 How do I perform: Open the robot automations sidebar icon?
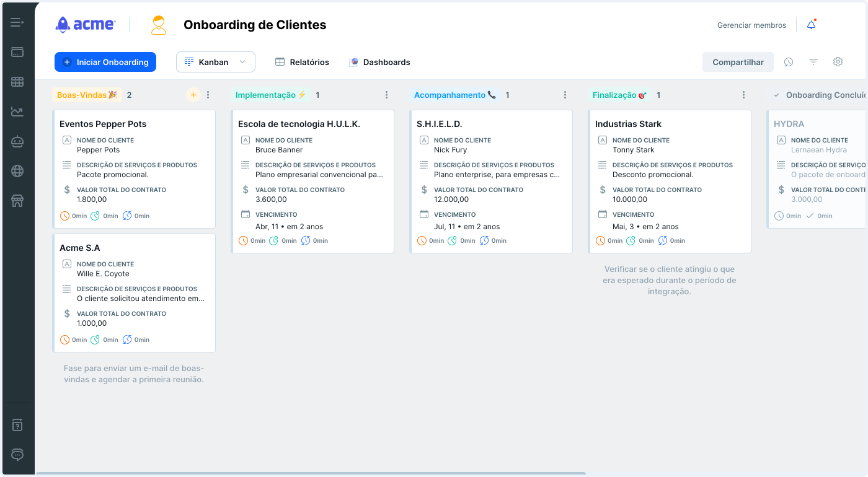[x=17, y=141]
